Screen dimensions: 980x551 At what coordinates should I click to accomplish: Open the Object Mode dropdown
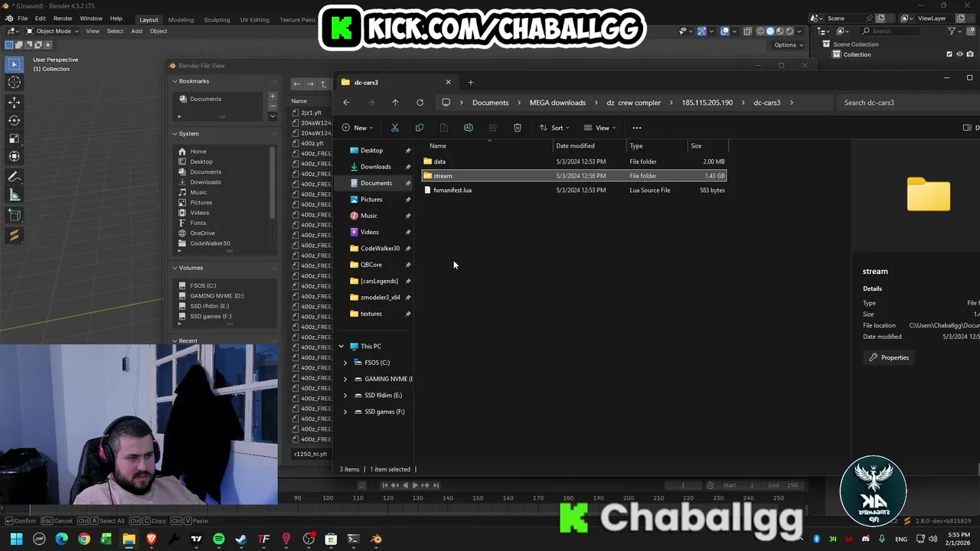[x=52, y=31]
